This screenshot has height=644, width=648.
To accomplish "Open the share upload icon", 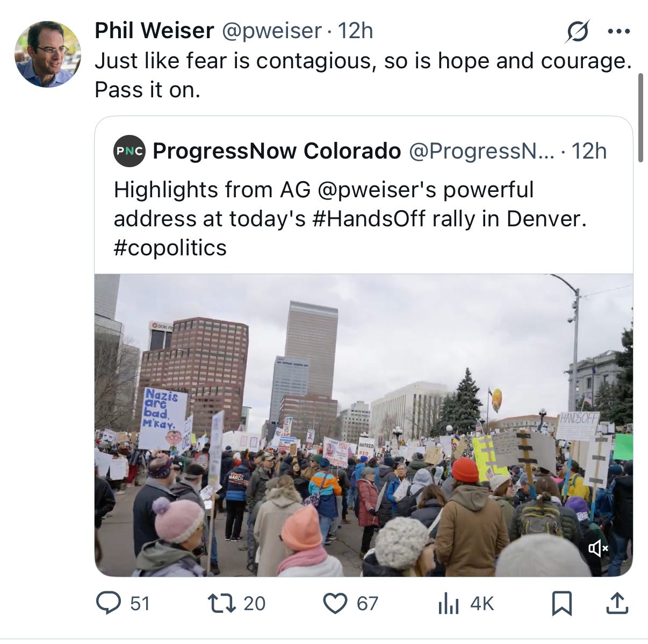I will [x=617, y=603].
